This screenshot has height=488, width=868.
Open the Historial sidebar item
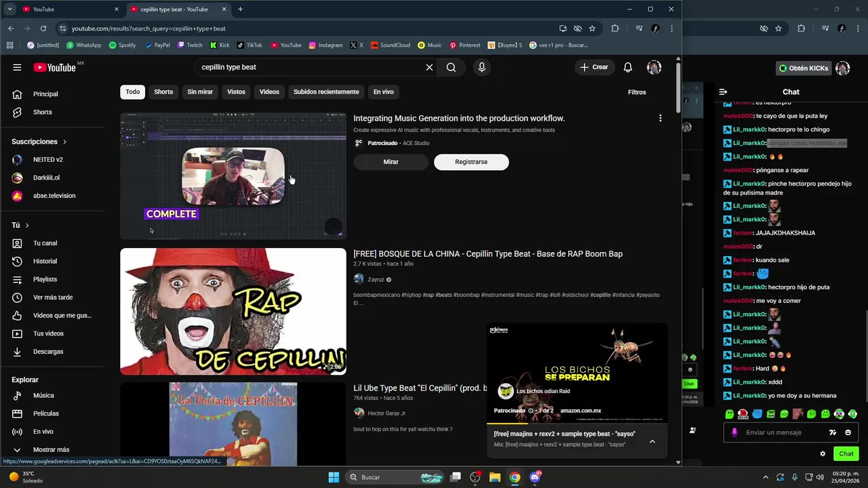(x=44, y=261)
